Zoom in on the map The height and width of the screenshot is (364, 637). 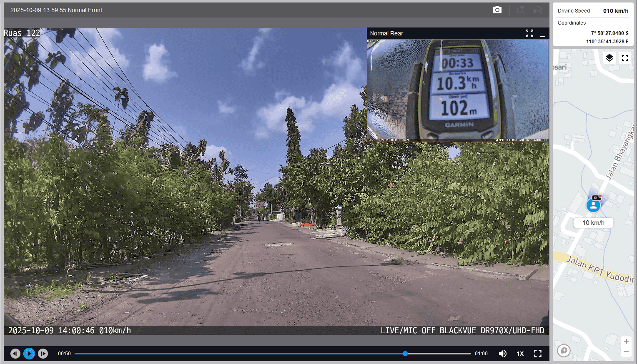626,342
